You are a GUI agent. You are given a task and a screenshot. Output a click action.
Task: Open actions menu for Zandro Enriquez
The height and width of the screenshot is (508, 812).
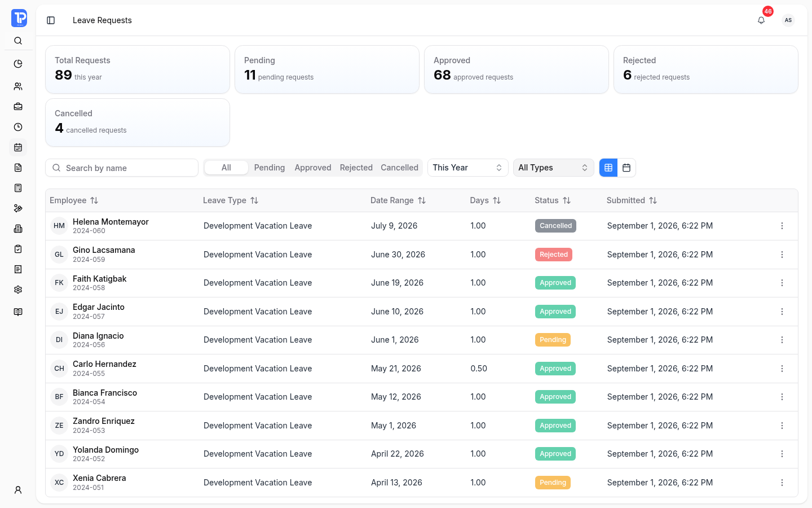pyautogui.click(x=782, y=426)
